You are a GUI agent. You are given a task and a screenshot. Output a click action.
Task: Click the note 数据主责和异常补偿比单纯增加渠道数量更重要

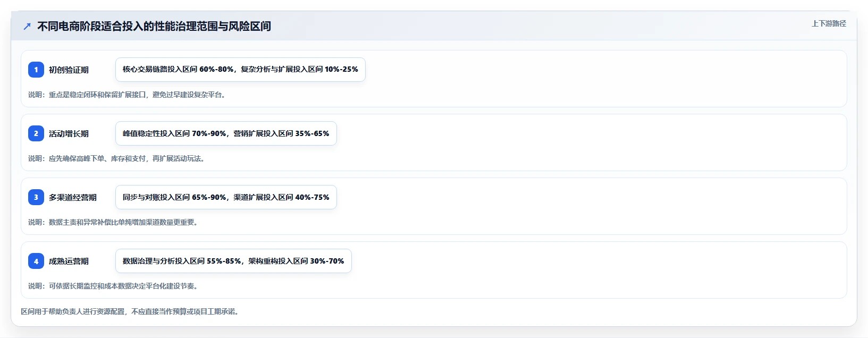click(114, 222)
